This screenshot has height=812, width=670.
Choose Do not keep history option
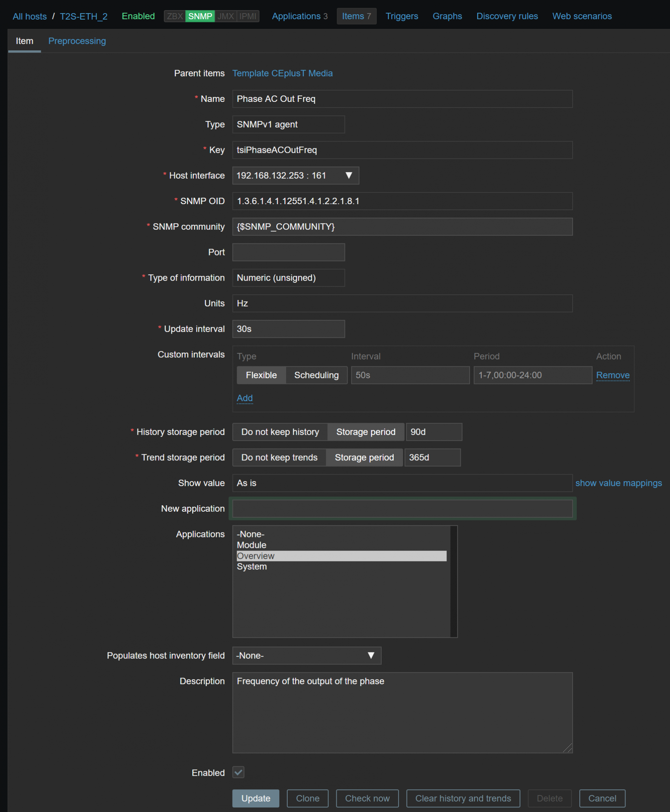(280, 432)
